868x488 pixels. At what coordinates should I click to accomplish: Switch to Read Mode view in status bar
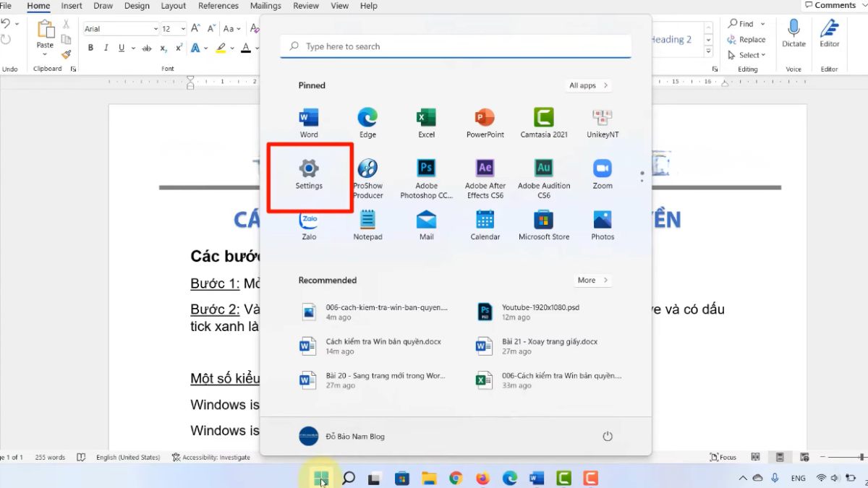point(755,457)
